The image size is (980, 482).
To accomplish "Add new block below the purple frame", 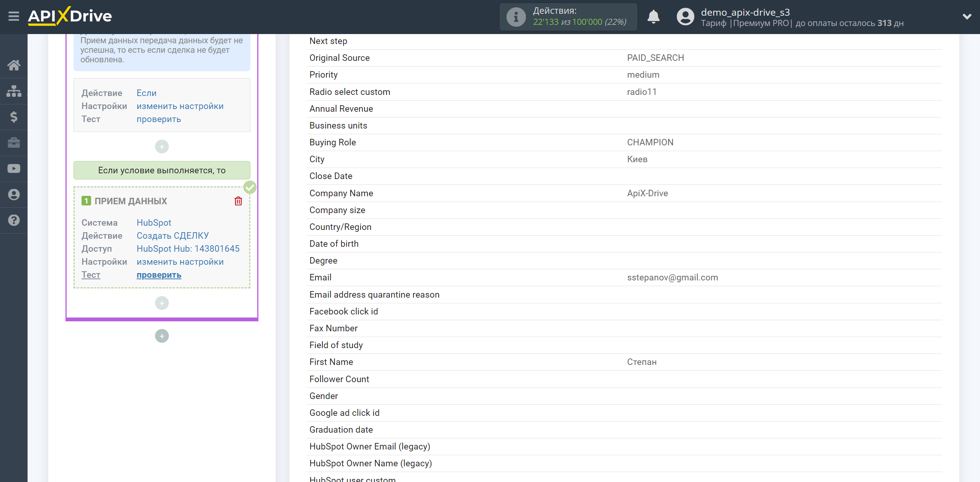I will coord(162,336).
